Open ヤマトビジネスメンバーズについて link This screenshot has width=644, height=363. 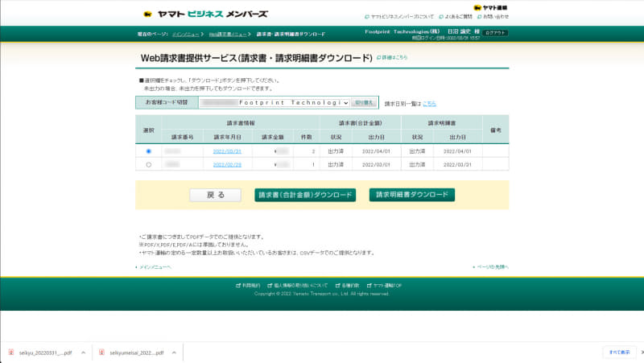399,17
